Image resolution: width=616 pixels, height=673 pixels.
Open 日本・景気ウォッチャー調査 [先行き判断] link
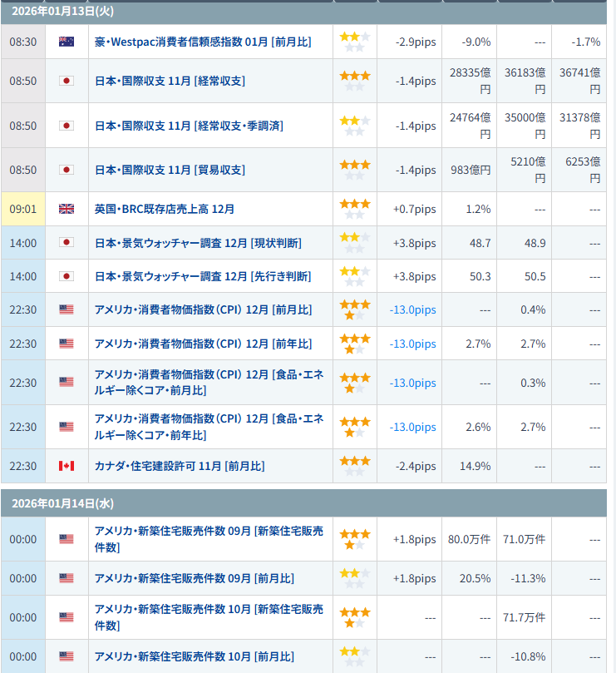click(x=203, y=276)
